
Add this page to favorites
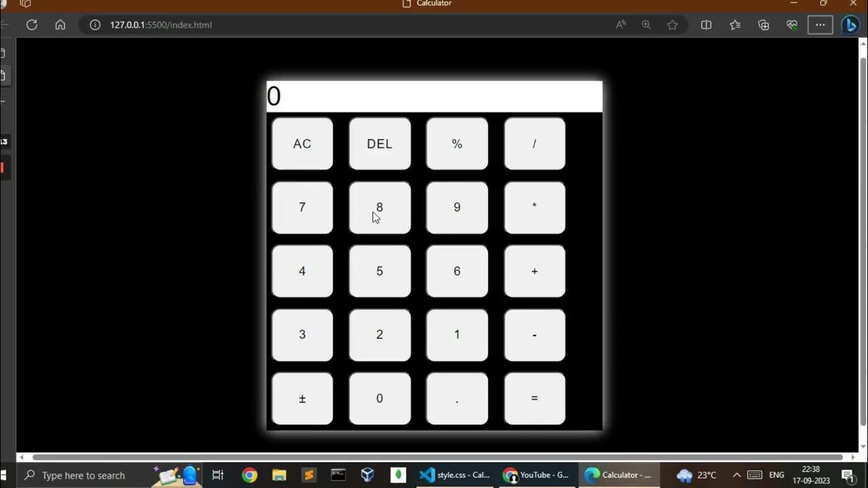tap(672, 25)
